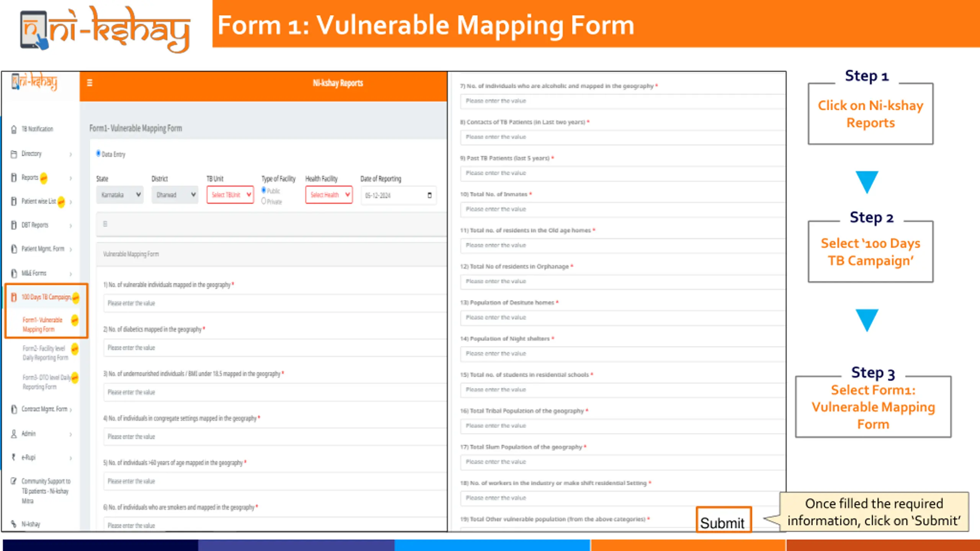980x551 pixels.
Task: Expand the Admin menu chevron
Action: [71, 434]
